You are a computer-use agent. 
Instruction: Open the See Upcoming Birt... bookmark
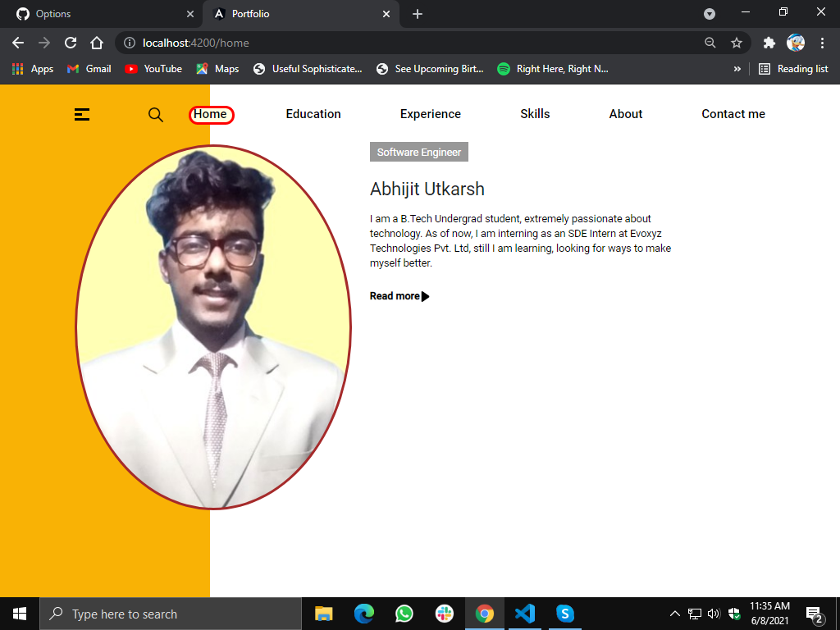click(430, 69)
